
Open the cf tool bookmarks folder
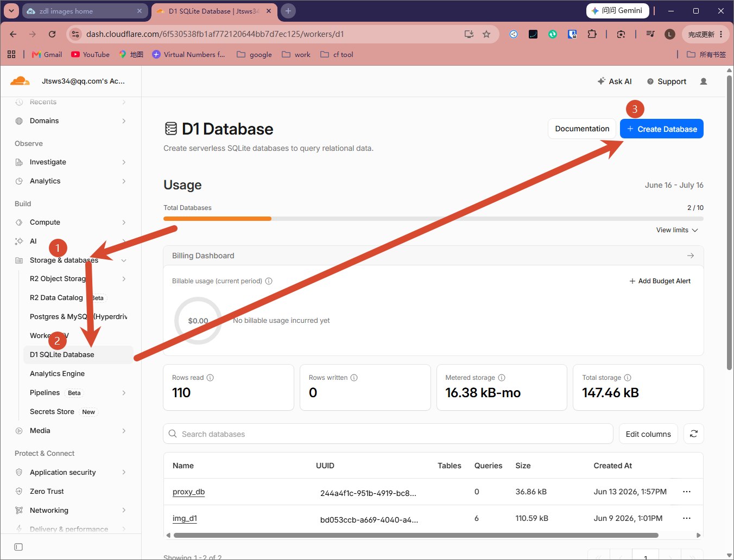coord(337,54)
